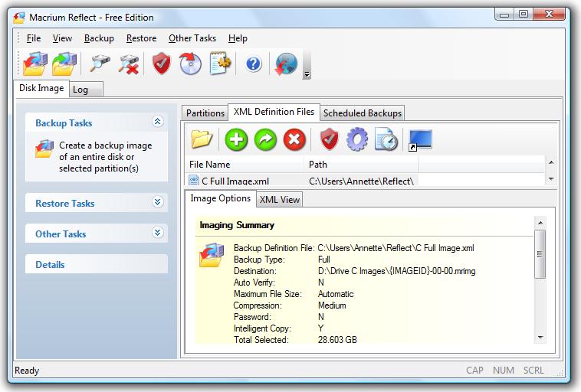Select the XML Definition Files tab
Screen dimensions: 581x392
coord(274,112)
